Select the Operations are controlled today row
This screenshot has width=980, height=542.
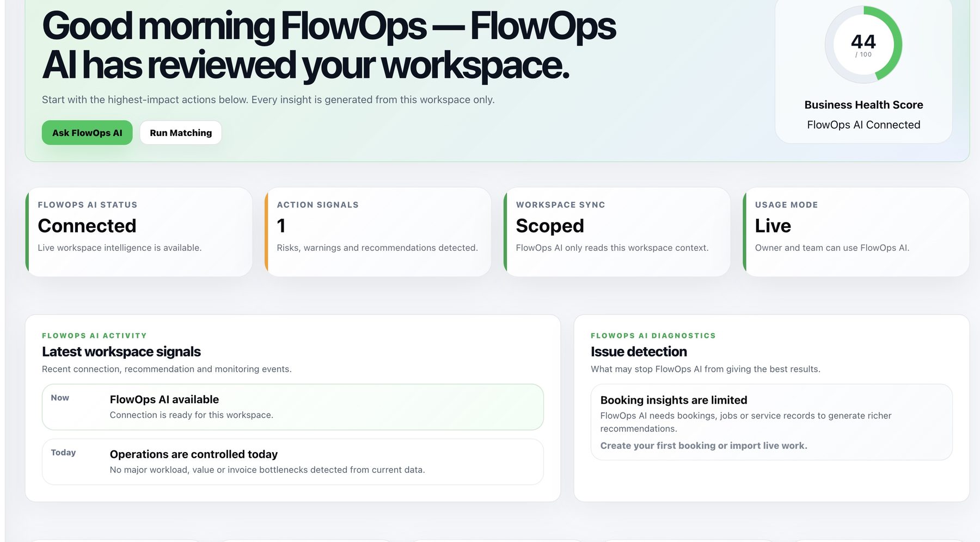(x=293, y=462)
